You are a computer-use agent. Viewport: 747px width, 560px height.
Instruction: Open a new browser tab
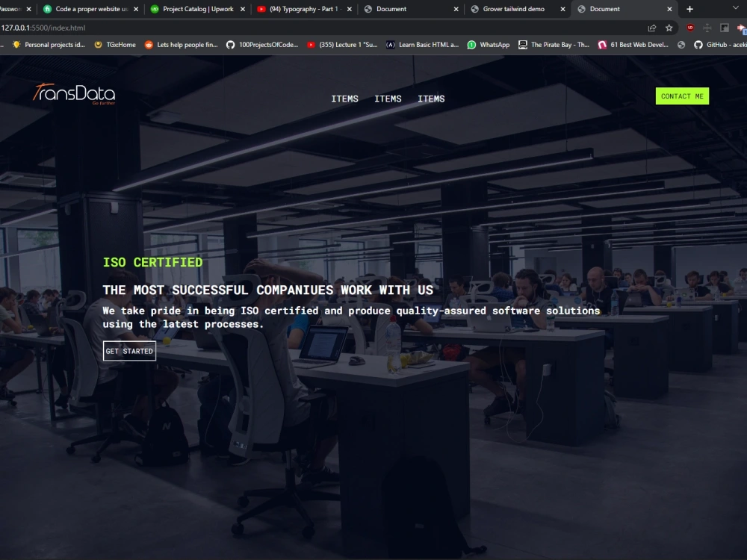click(x=689, y=9)
